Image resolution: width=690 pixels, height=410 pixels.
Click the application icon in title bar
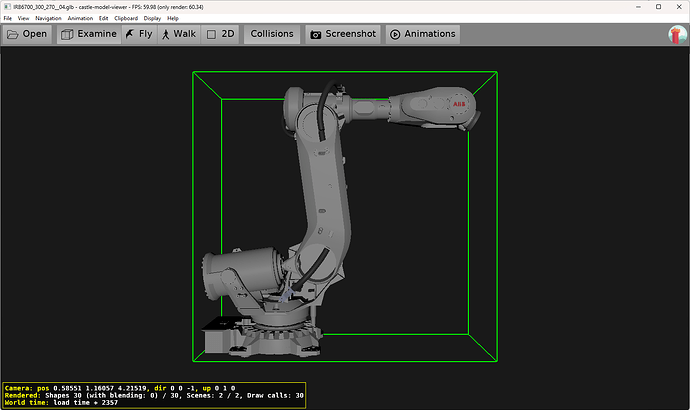click(x=7, y=7)
